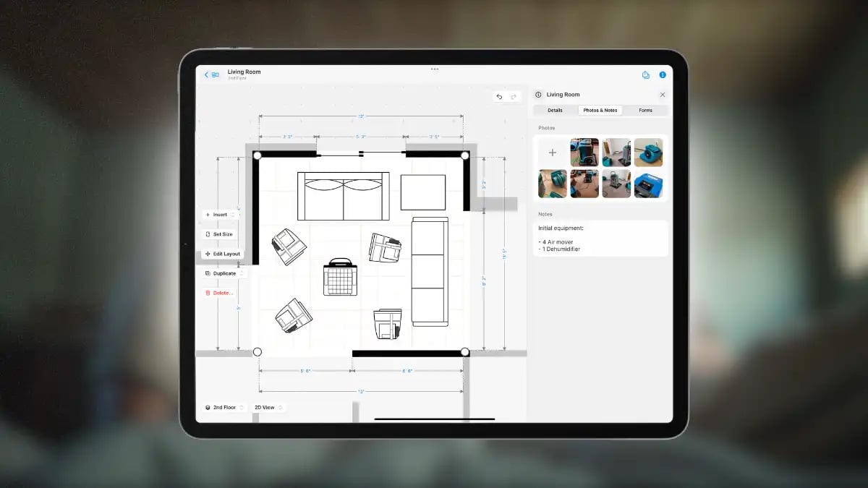868x488 pixels.
Task: Open the share/export icon at top right
Action: pyautogui.click(x=646, y=74)
